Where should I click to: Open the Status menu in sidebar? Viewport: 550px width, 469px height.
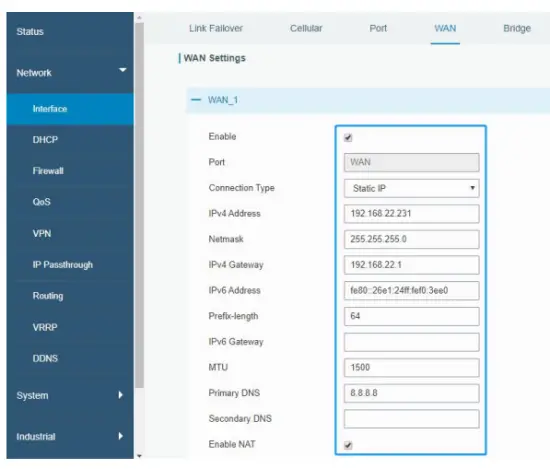pos(30,32)
